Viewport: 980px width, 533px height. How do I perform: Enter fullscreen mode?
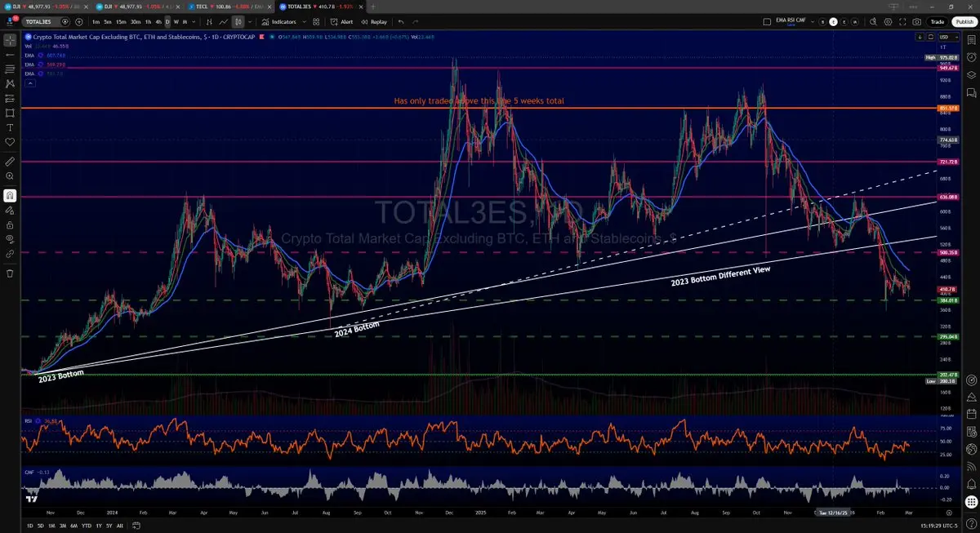point(902,22)
